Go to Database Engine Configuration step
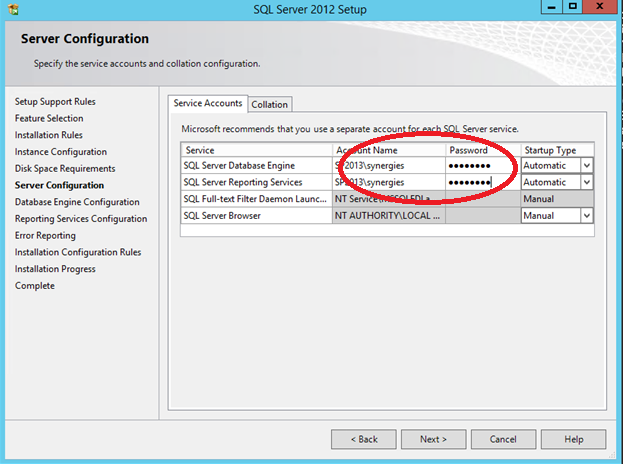Screen dimensions: 624x464 tap(77, 202)
